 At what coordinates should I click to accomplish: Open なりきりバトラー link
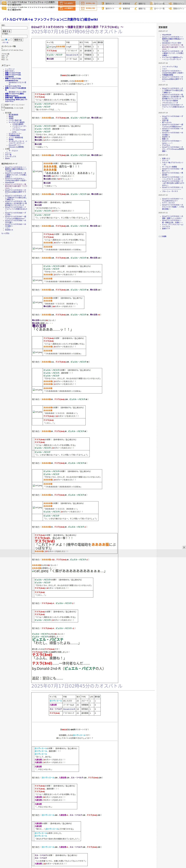[x=15, y=134]
